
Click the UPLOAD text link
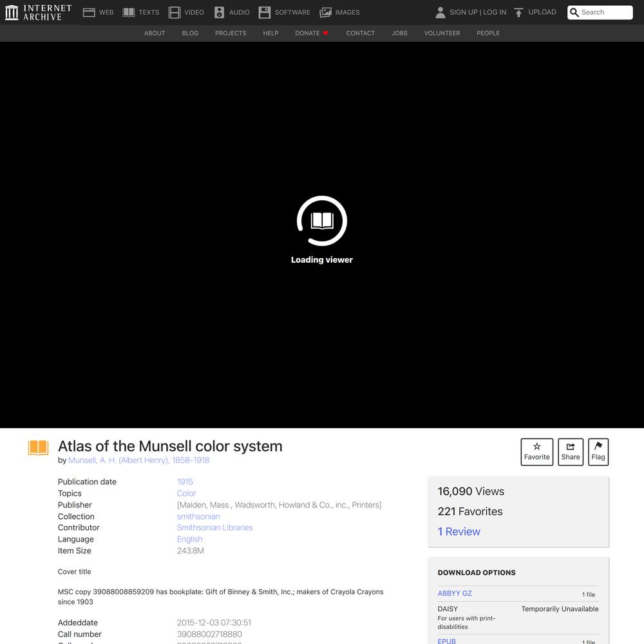(x=542, y=12)
